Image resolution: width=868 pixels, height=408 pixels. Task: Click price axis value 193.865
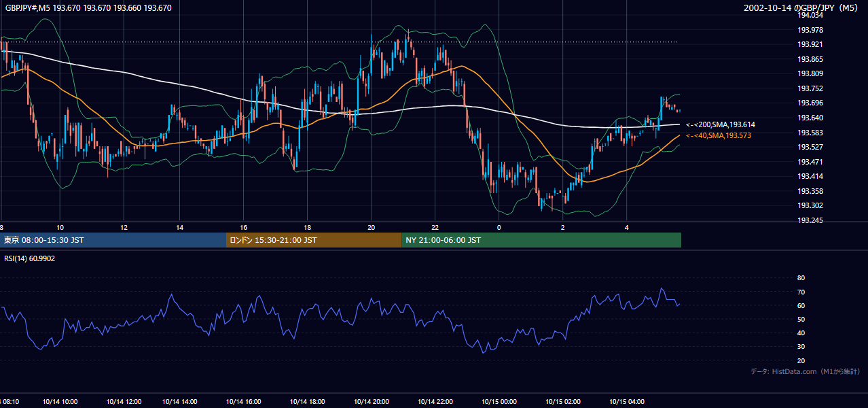810,59
